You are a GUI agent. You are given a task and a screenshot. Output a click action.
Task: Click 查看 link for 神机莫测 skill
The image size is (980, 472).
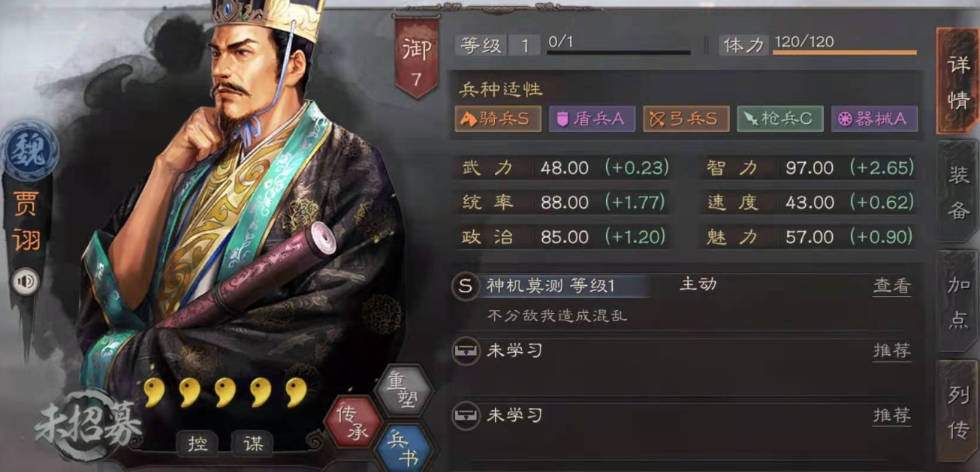point(892,286)
